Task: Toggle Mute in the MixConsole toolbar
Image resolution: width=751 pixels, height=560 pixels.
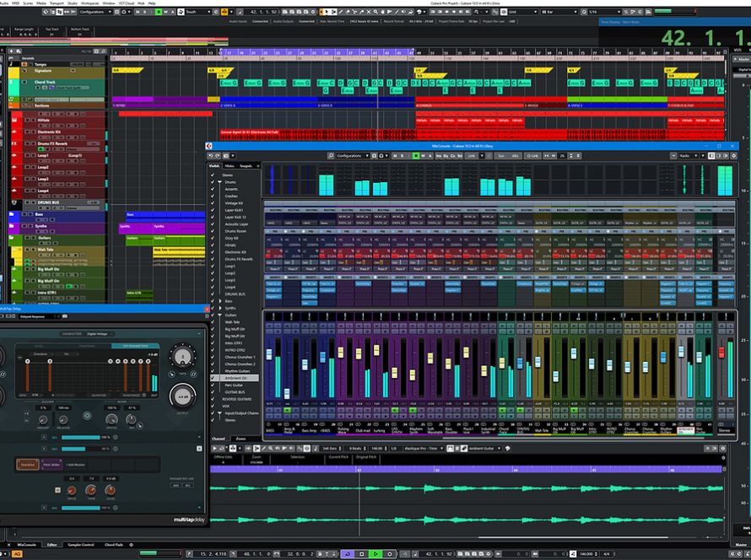Action: point(395,155)
